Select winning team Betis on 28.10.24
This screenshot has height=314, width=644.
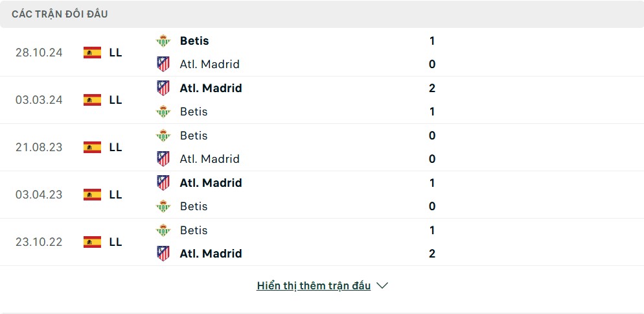point(194,41)
